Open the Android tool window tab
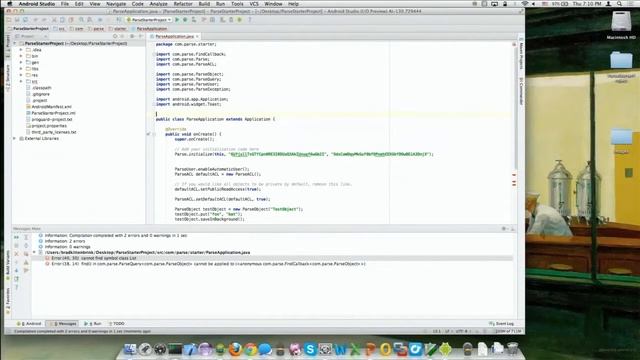 [x=29, y=323]
